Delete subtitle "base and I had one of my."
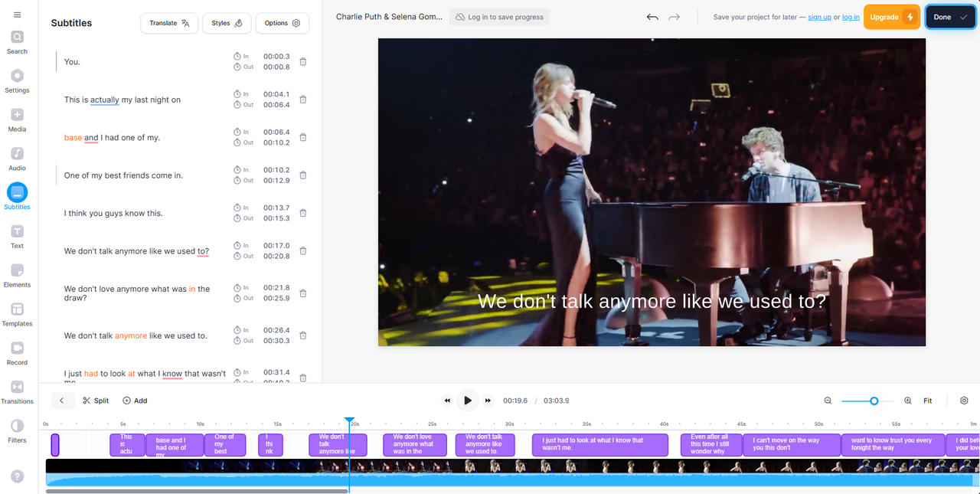Viewport: 980px width, 494px height. click(x=303, y=137)
